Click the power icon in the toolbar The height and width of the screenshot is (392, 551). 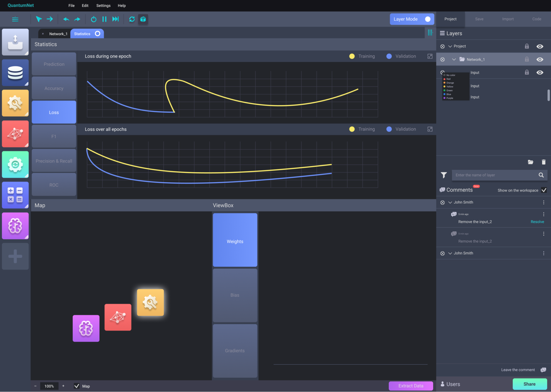[x=93, y=19]
